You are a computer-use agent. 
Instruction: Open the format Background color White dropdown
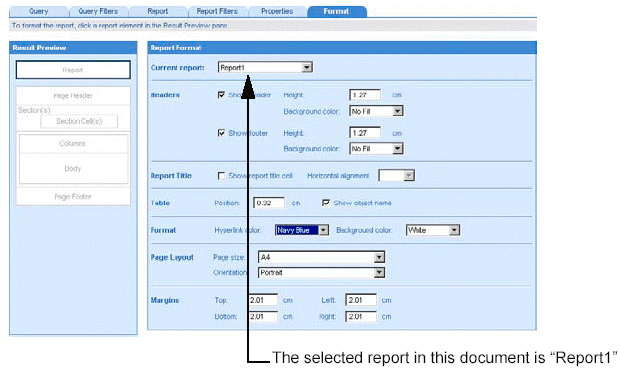click(x=433, y=230)
